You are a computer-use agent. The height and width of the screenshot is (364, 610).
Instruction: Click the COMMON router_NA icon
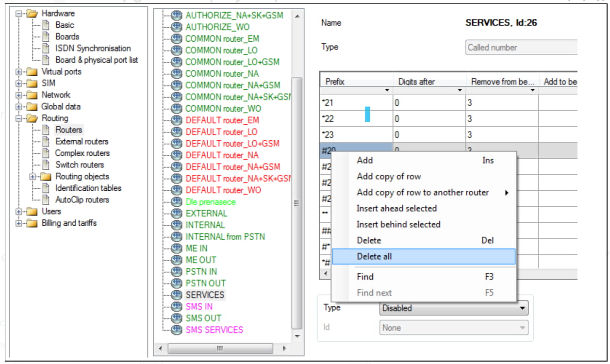click(x=177, y=74)
